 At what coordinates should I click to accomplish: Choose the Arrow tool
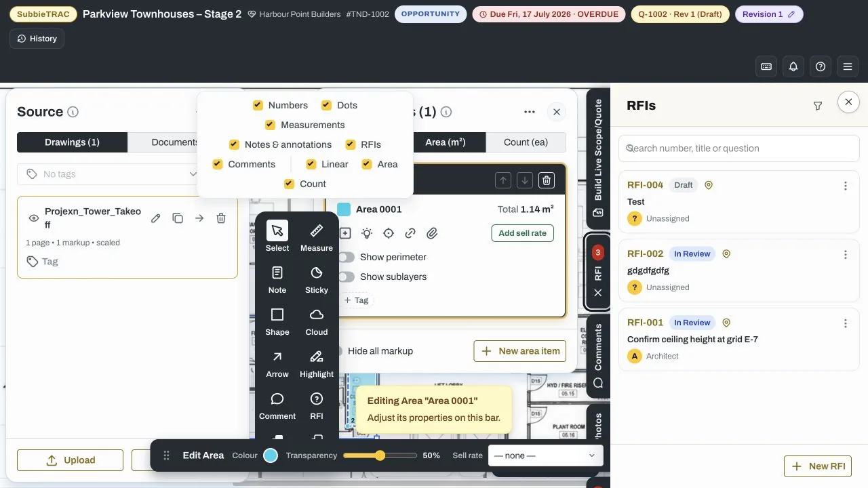[x=277, y=362]
